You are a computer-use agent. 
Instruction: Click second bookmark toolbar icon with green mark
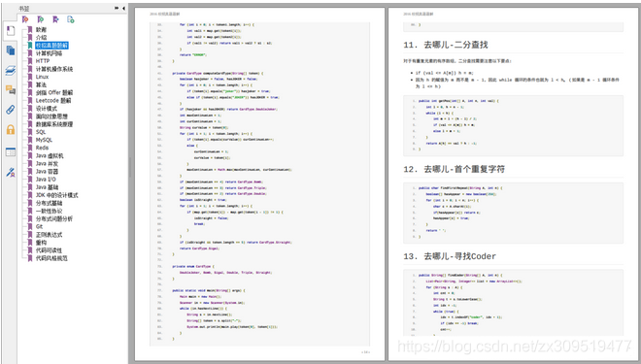(40, 19)
